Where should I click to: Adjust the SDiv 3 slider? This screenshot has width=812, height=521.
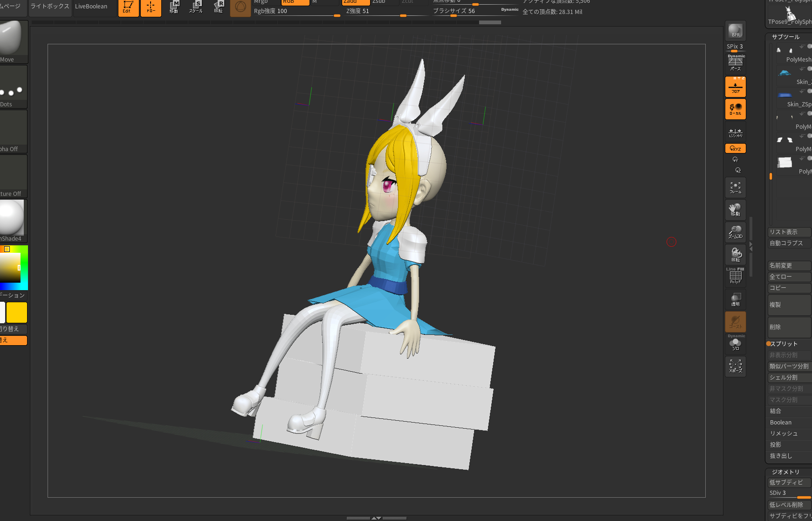(790, 493)
